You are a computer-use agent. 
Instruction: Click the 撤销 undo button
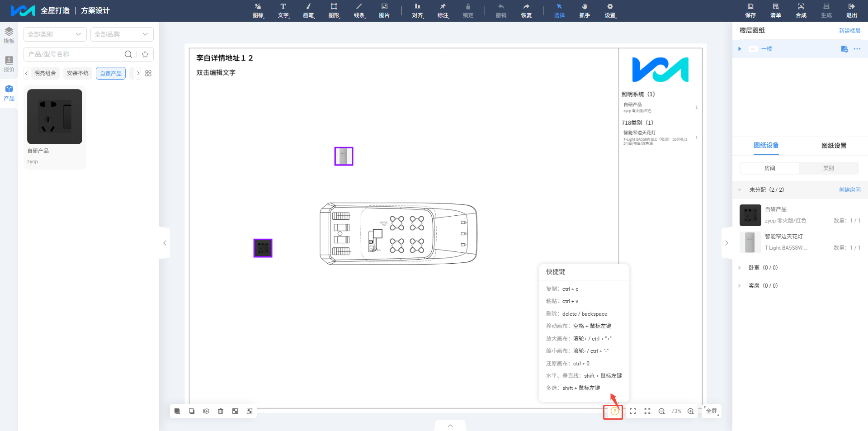tap(501, 10)
